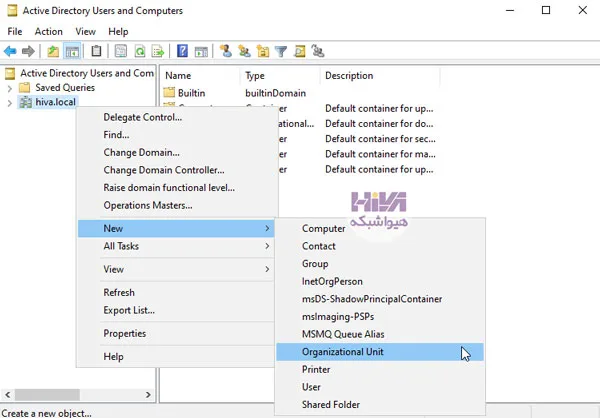Click the Up One Level folder icon

[53, 51]
